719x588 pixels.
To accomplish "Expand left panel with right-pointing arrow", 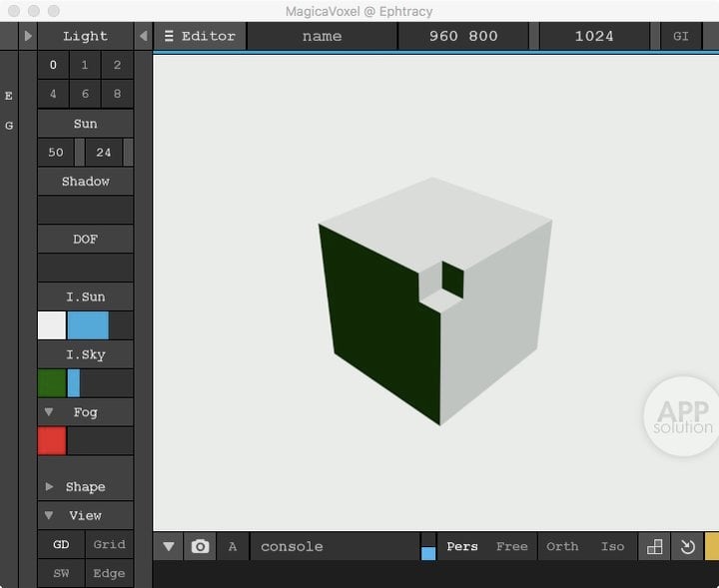I will pos(28,36).
